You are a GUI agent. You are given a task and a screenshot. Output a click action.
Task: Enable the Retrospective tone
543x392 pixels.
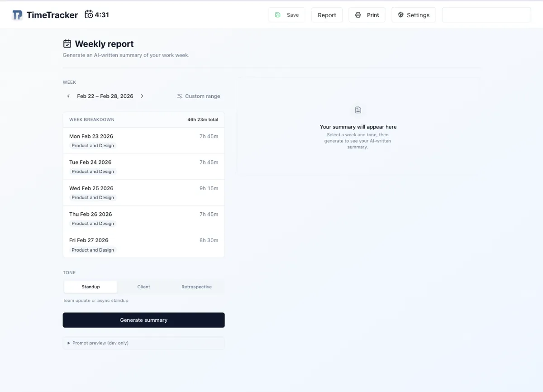[196, 287]
